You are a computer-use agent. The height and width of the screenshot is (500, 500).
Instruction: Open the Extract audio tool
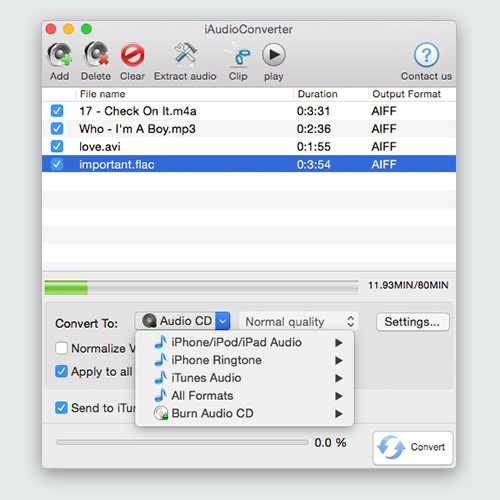pyautogui.click(x=185, y=53)
